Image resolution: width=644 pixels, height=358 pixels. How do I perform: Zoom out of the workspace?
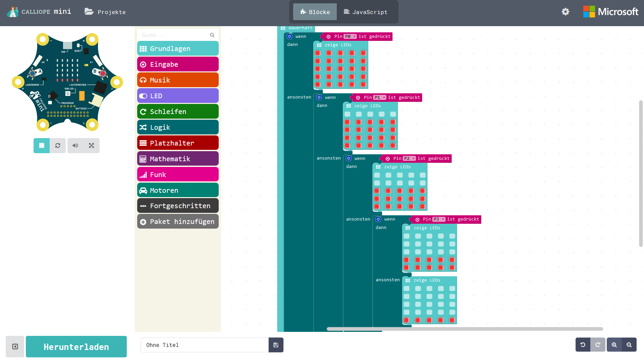coord(629,345)
